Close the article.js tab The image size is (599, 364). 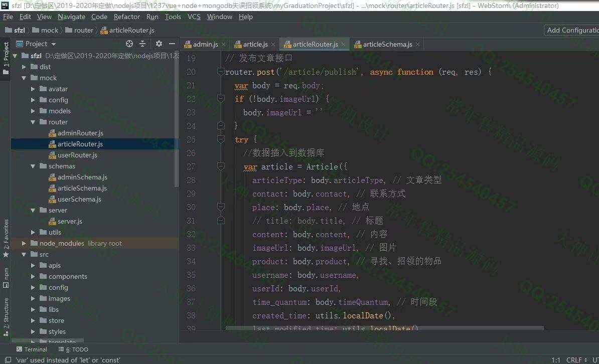click(x=273, y=44)
